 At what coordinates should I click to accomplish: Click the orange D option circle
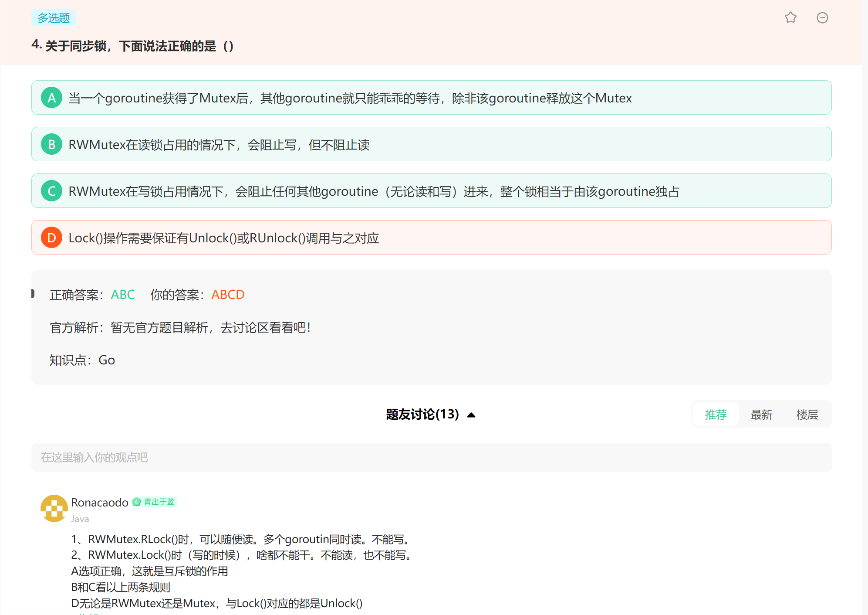51,238
